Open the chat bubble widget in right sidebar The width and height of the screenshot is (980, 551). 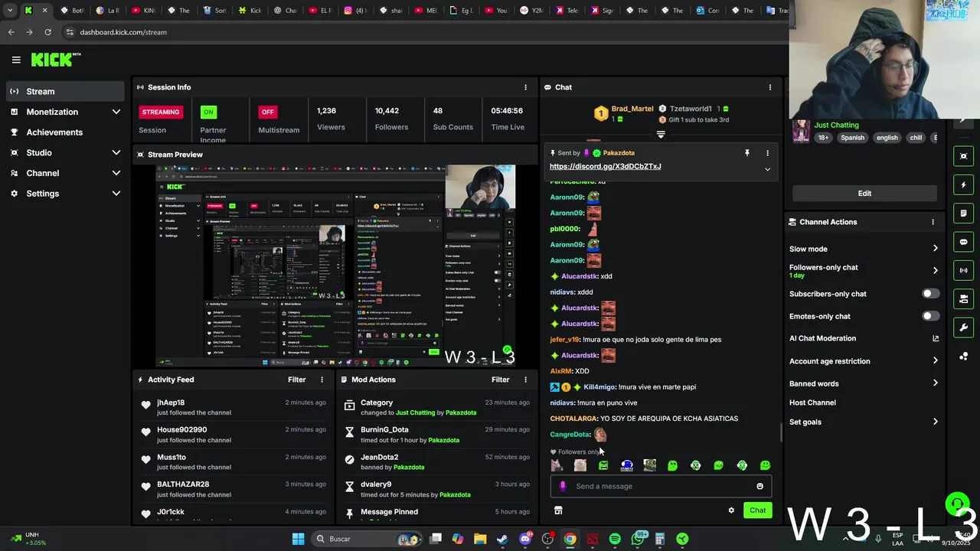[963, 242]
